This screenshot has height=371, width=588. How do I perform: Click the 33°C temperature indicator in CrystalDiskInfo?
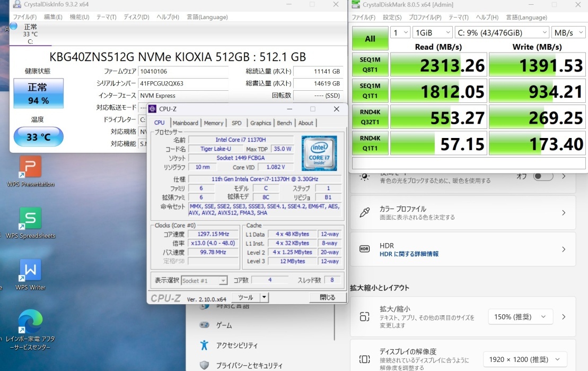click(x=38, y=137)
